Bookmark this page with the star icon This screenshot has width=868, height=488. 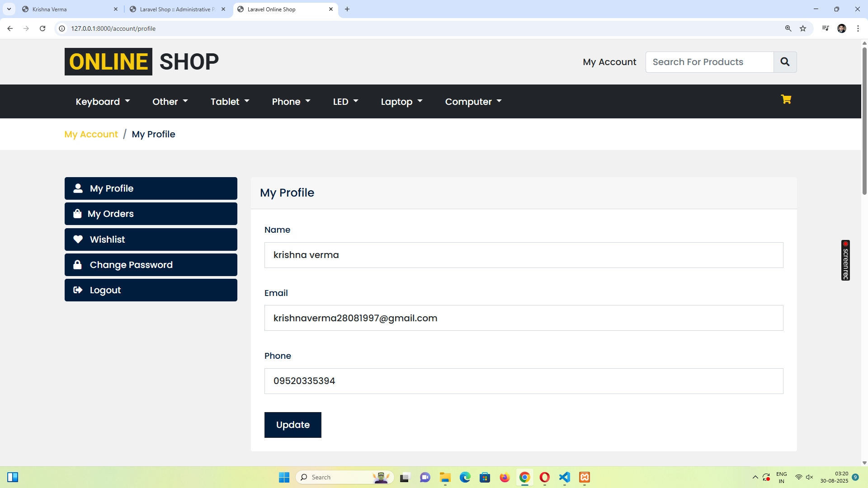point(803,28)
